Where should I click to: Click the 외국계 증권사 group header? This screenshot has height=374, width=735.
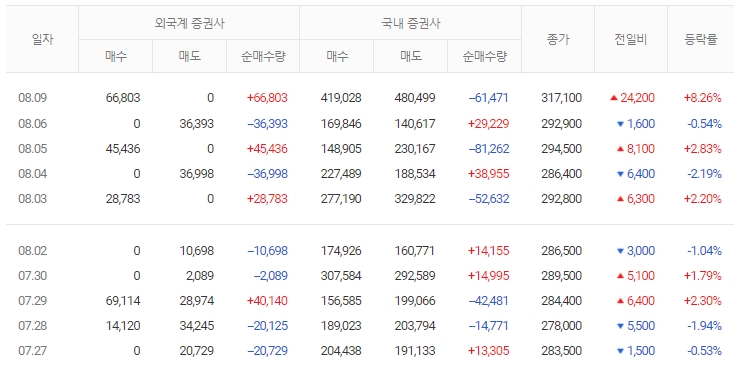(x=189, y=23)
